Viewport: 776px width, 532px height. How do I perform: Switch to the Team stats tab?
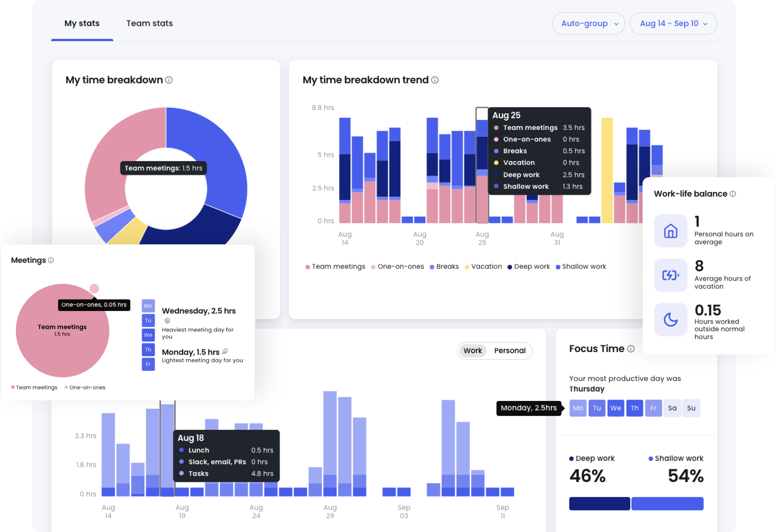[149, 23]
